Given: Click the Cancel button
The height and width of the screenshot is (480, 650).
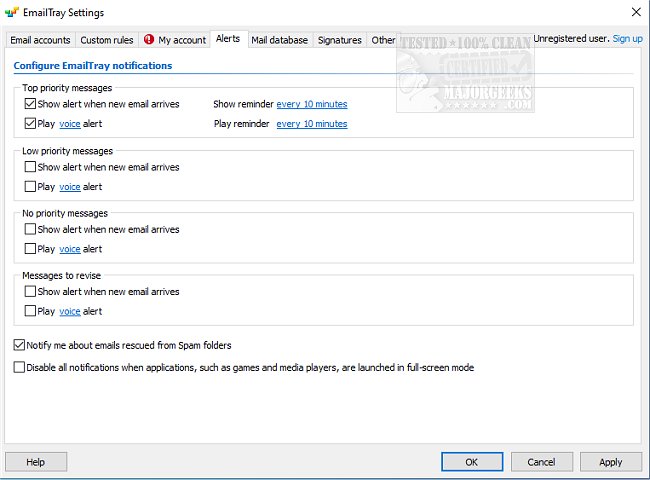Looking at the screenshot, I should 541,462.
